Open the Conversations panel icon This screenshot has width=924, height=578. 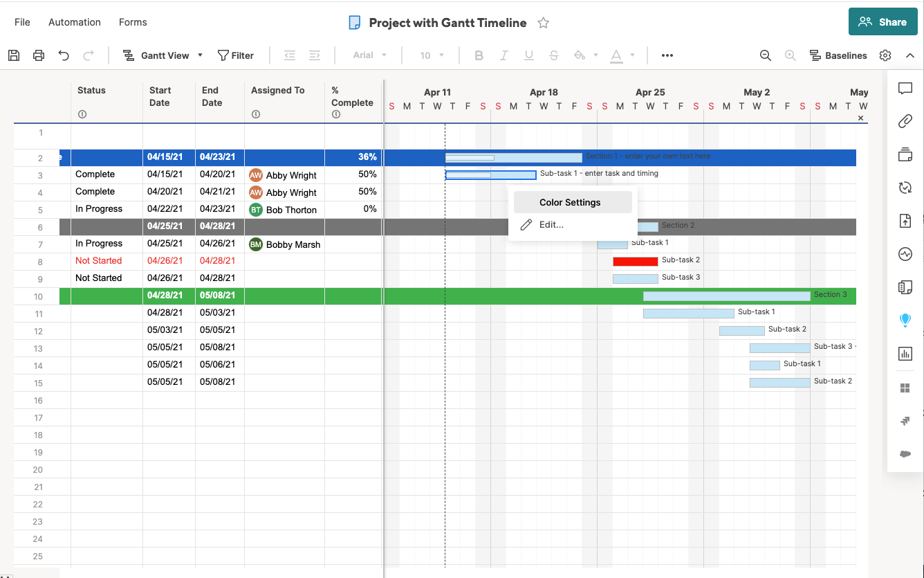(x=905, y=89)
